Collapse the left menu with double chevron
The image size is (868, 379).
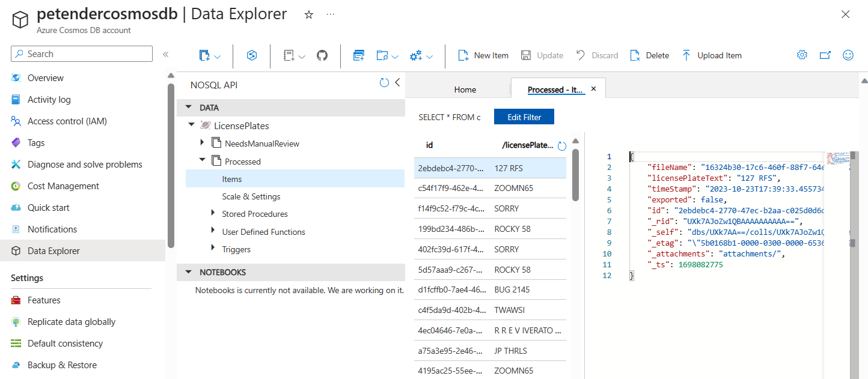click(x=166, y=54)
